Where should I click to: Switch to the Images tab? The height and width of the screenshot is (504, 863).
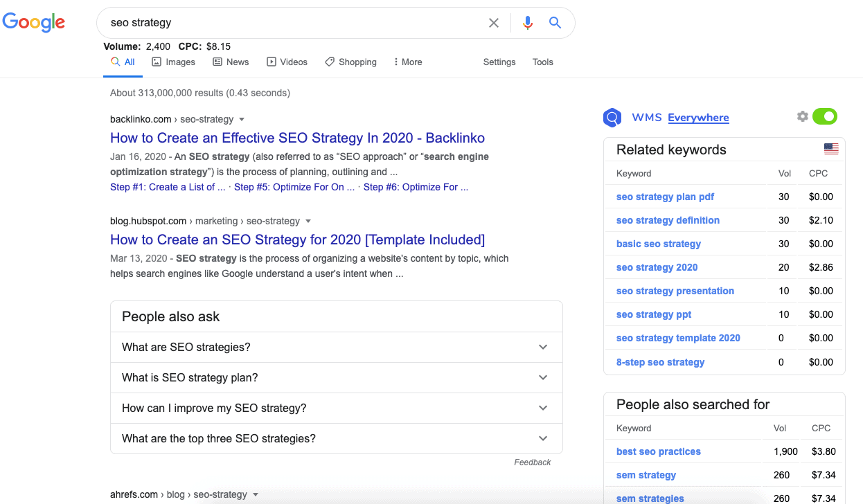coord(173,62)
